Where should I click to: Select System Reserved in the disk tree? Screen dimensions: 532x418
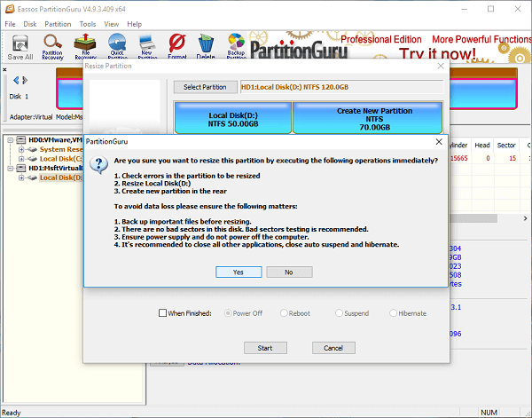coord(60,149)
